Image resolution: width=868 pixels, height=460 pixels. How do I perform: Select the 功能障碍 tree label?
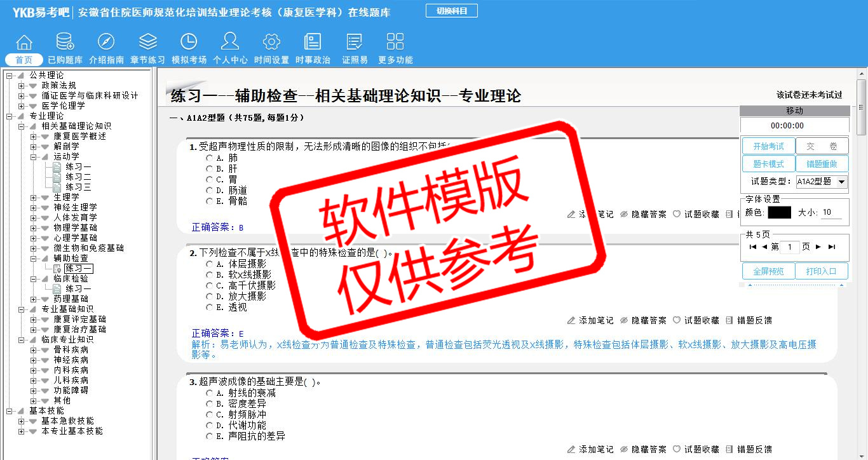click(71, 390)
